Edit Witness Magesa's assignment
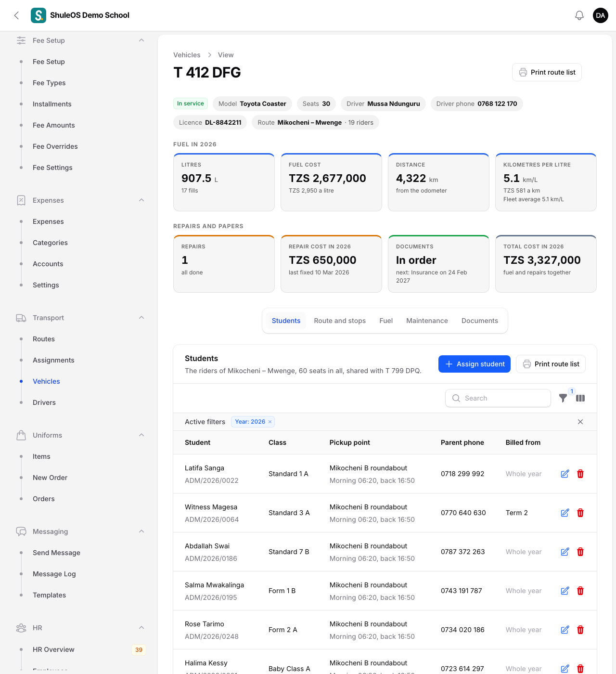 [x=565, y=513]
